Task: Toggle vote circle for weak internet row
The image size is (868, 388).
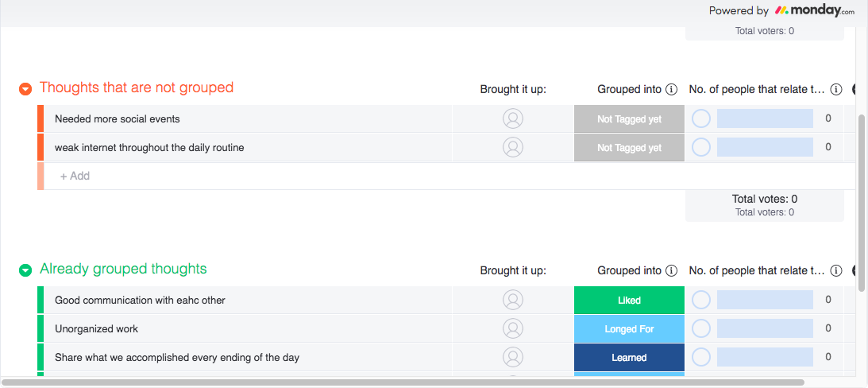Action: pos(701,147)
